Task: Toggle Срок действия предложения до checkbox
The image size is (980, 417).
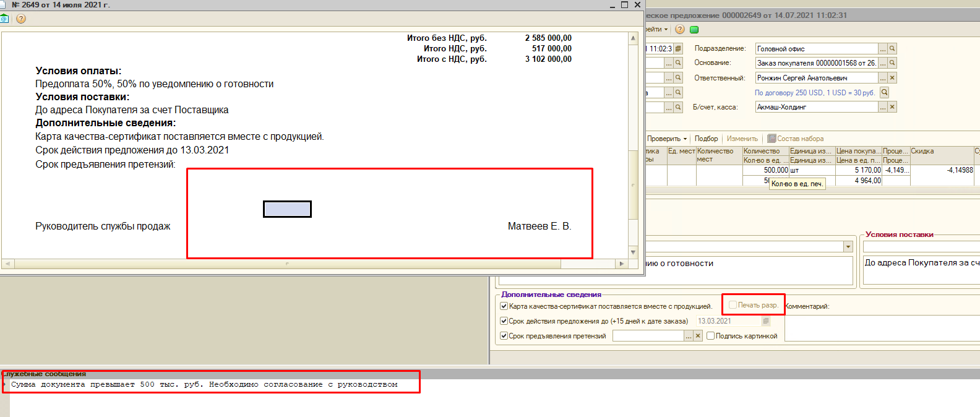Action: (x=504, y=320)
